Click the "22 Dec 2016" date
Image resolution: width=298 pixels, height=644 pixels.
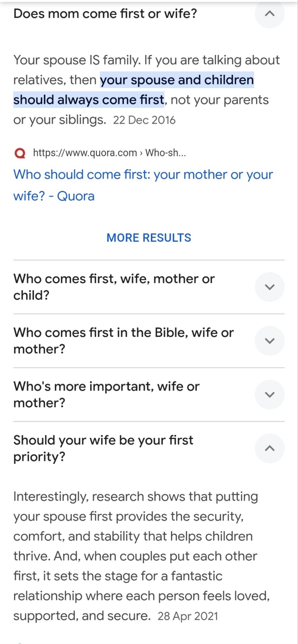point(144,120)
